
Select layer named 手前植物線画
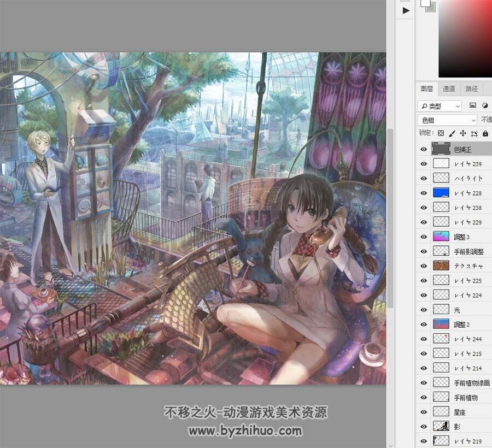click(472, 383)
